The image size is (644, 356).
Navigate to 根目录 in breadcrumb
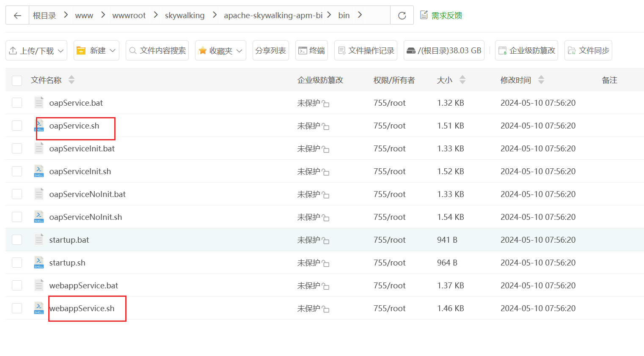point(44,15)
